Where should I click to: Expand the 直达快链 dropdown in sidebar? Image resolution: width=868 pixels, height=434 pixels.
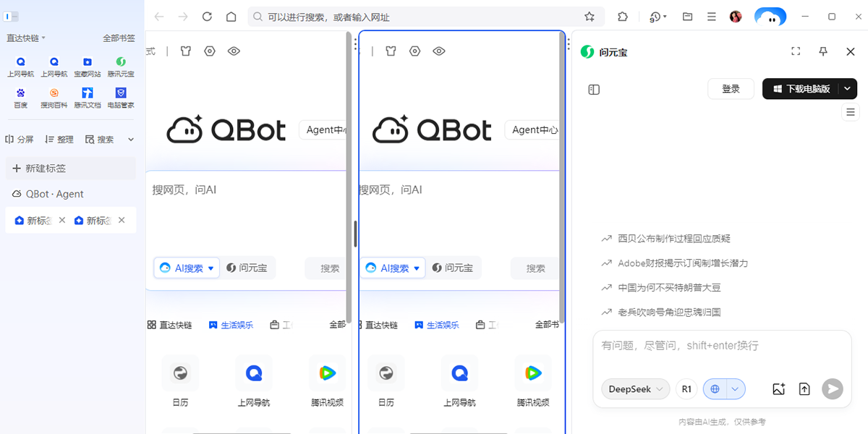[26, 38]
